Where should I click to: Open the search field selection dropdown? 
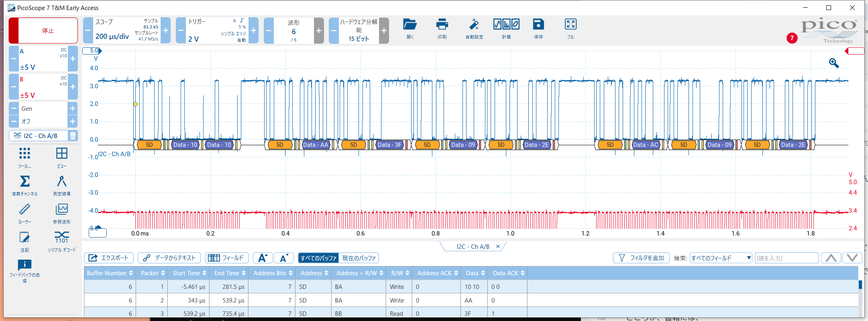point(721,258)
